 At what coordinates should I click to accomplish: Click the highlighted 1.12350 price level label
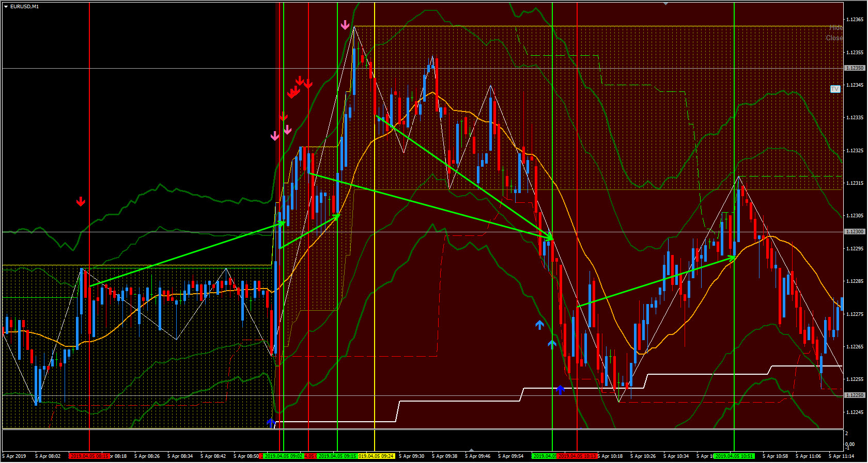(x=855, y=68)
